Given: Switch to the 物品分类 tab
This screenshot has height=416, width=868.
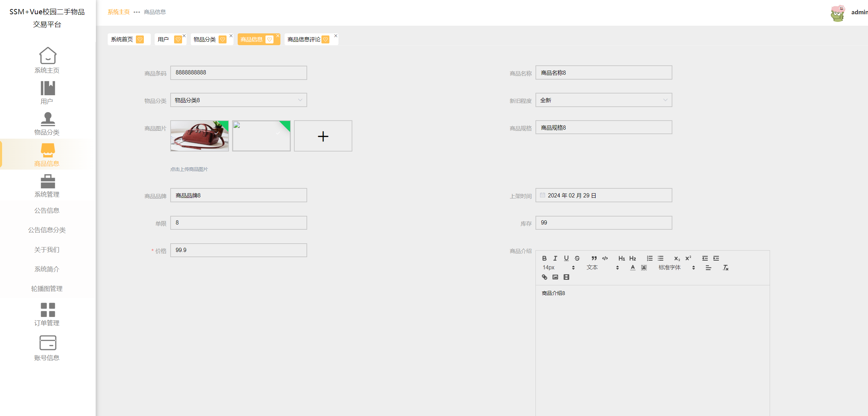Looking at the screenshot, I should click(205, 39).
